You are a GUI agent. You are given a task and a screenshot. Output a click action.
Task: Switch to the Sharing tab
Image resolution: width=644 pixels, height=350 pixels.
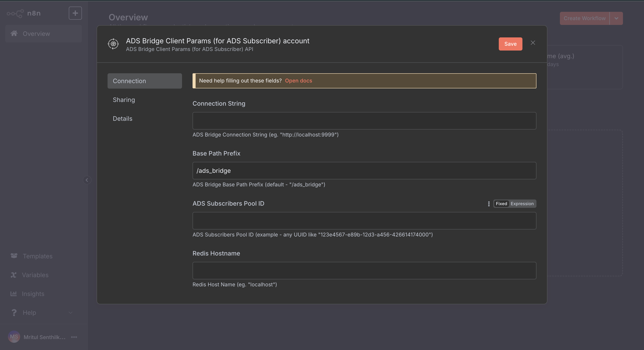pos(124,100)
